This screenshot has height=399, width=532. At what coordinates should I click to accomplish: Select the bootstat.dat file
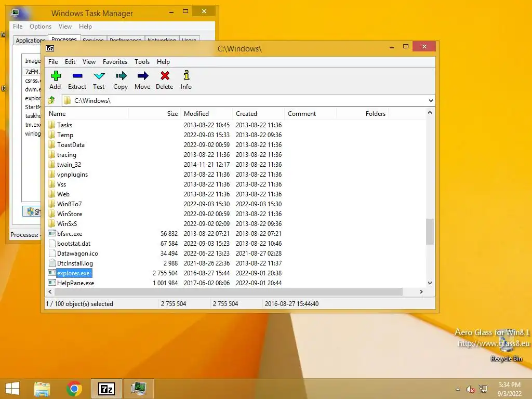236,243
